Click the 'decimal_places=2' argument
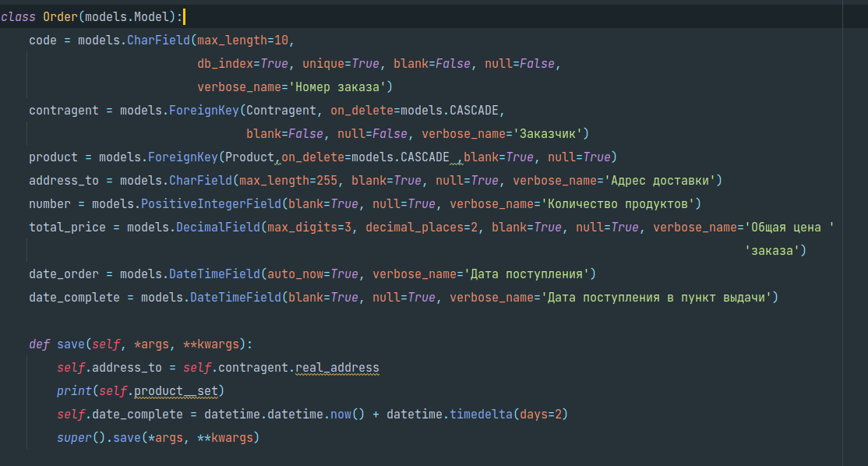868x466 pixels. [422, 227]
